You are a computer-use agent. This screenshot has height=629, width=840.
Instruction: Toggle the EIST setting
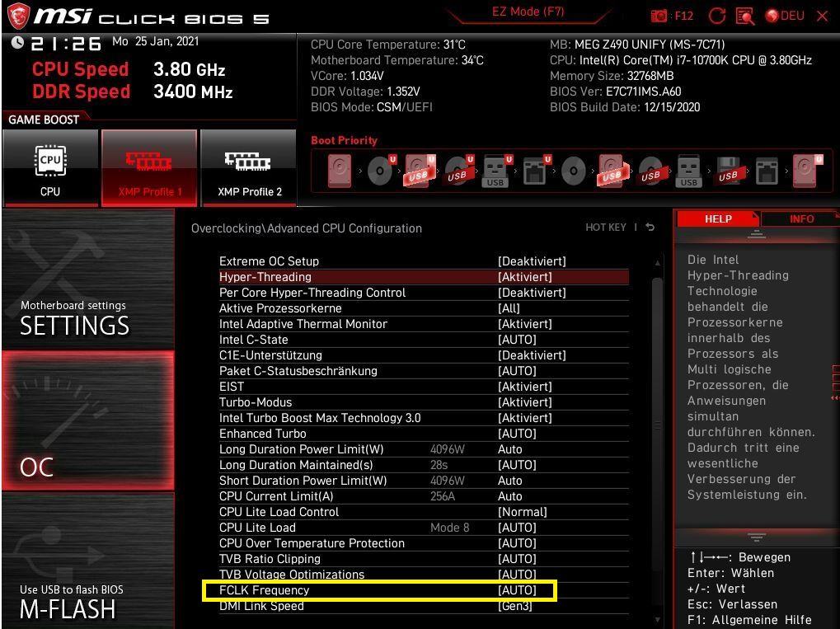(423, 387)
